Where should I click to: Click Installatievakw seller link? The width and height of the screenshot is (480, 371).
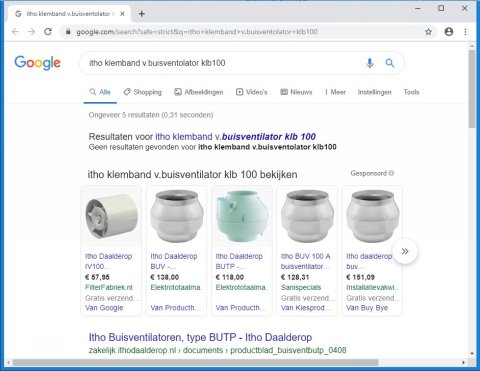tap(372, 287)
